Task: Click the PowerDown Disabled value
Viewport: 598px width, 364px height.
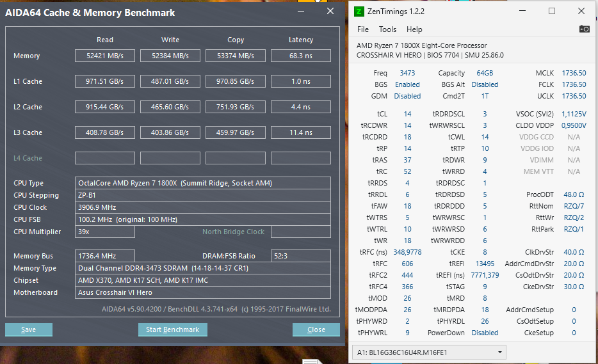Action: (x=485, y=333)
